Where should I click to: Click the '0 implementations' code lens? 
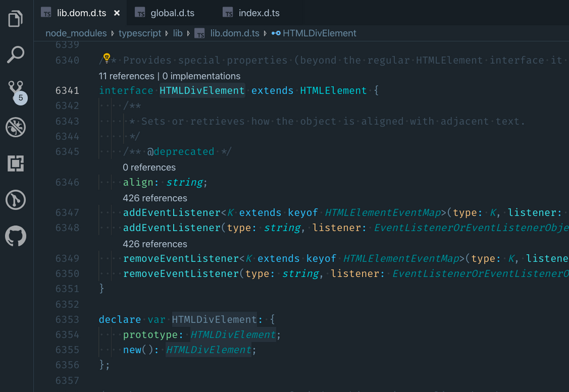[202, 76]
